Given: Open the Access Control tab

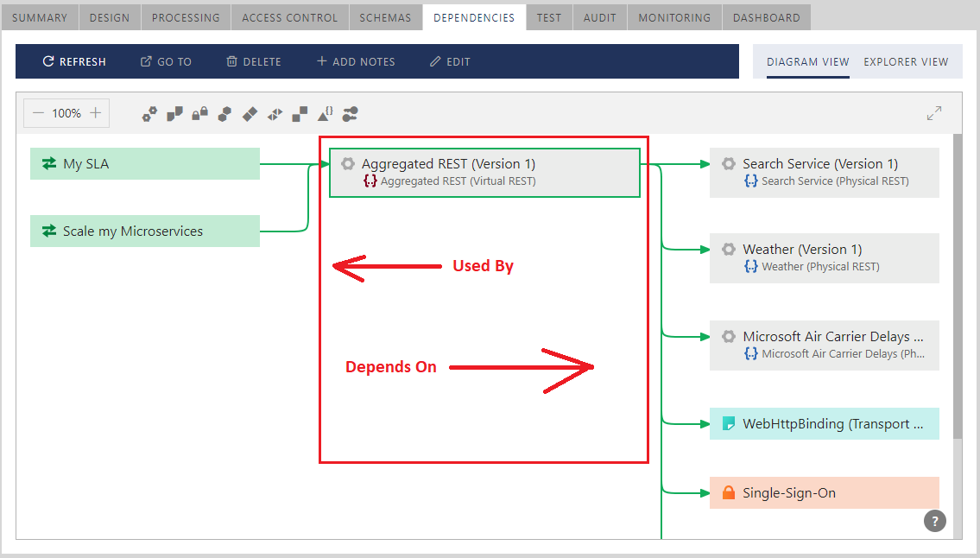Looking at the screenshot, I should tap(289, 17).
